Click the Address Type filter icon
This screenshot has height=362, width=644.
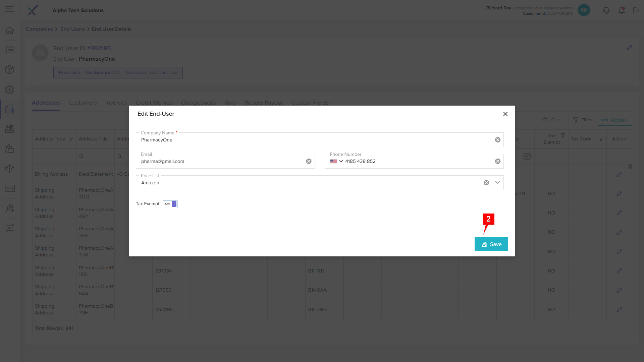coord(71,139)
